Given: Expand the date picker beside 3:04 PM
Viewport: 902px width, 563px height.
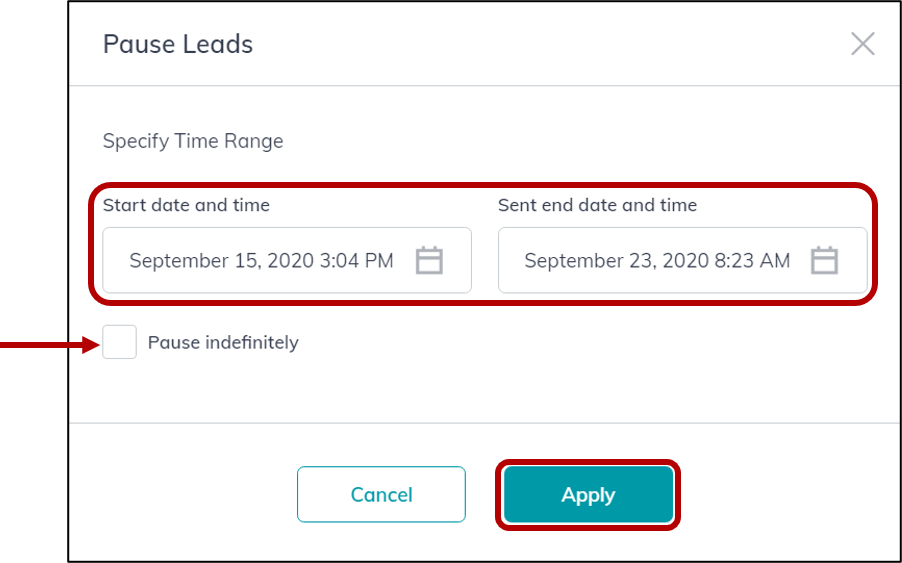Looking at the screenshot, I should pos(429,260).
